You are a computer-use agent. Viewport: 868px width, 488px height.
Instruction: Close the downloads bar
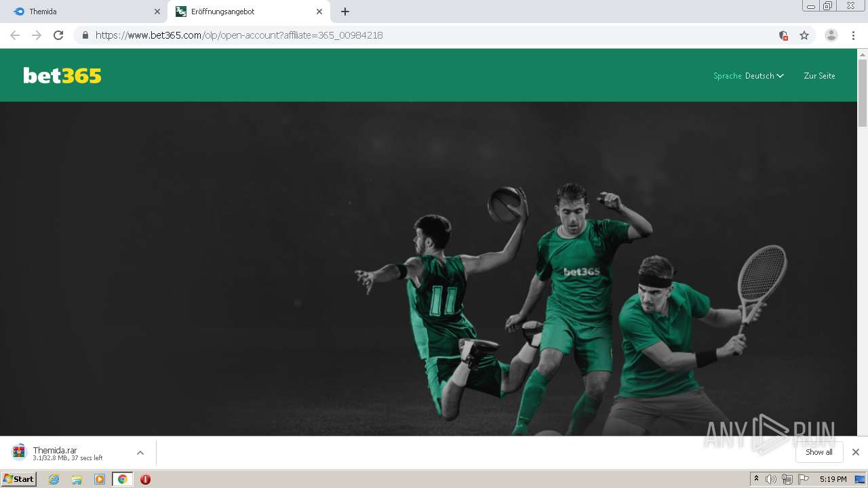[856, 452]
